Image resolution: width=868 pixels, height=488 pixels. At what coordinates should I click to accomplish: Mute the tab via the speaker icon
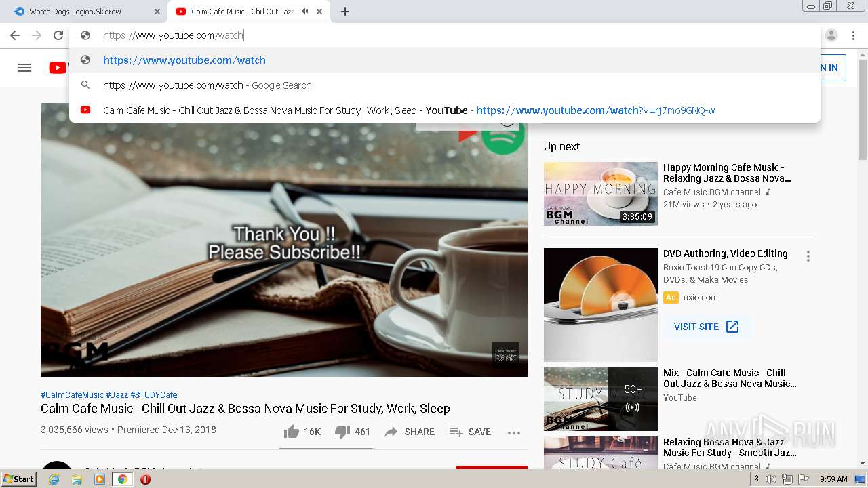coord(305,12)
